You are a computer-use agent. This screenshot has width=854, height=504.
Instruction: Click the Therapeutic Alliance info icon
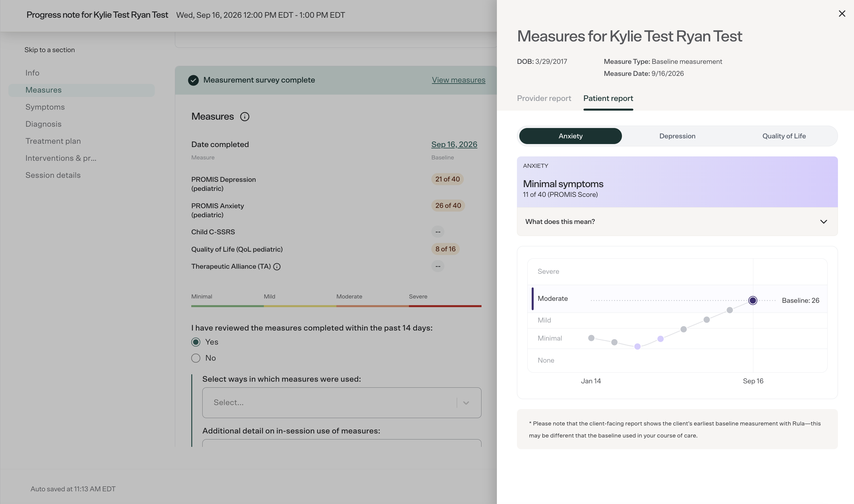(x=277, y=267)
